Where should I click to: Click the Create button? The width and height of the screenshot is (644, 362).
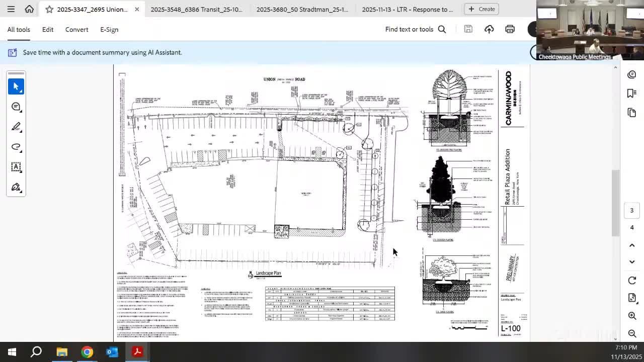pyautogui.click(x=481, y=9)
